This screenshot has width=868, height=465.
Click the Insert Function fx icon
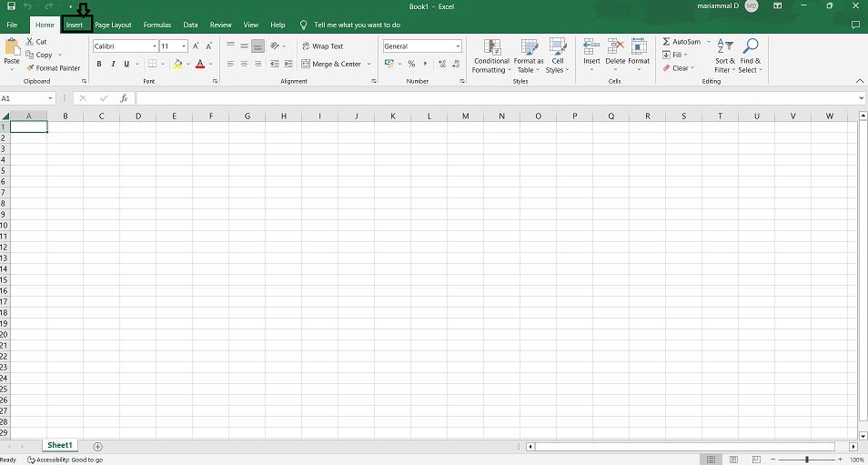(124, 98)
